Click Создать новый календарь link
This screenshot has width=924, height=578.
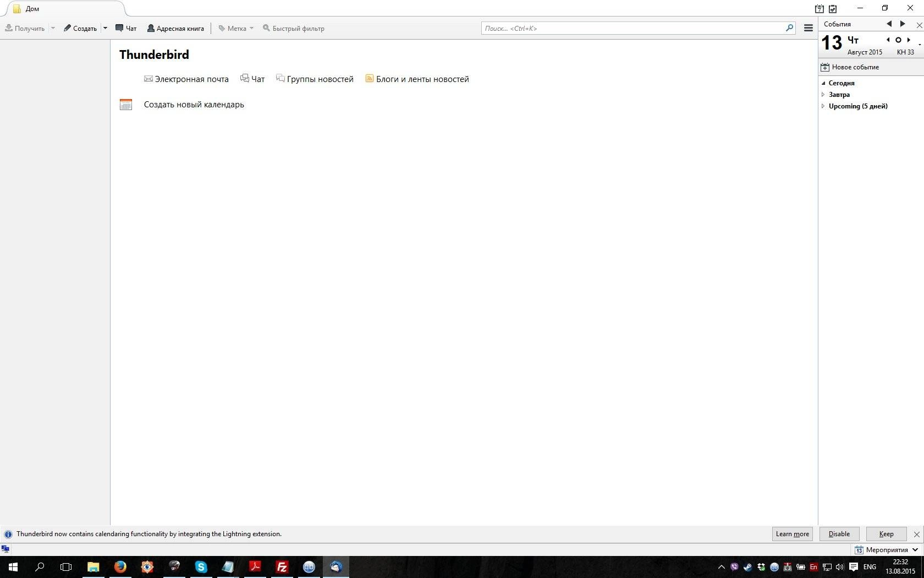[x=194, y=105]
